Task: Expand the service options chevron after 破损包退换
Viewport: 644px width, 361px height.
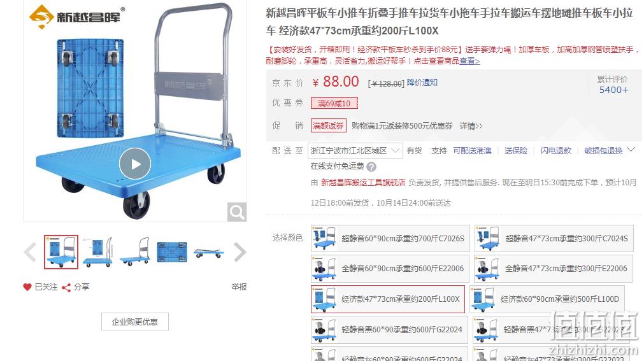Action: (x=631, y=150)
